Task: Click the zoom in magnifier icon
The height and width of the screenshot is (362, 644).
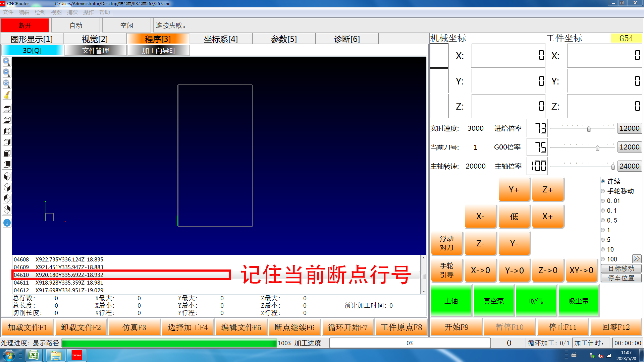Action: pyautogui.click(x=6, y=72)
